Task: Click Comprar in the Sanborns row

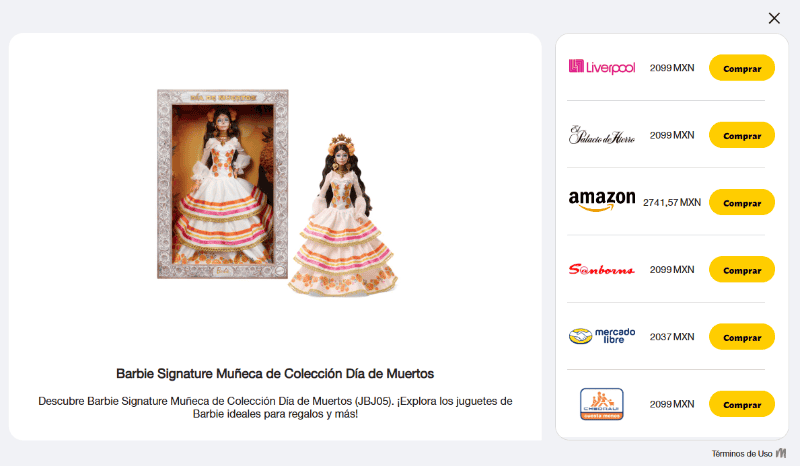Action: [x=742, y=269]
